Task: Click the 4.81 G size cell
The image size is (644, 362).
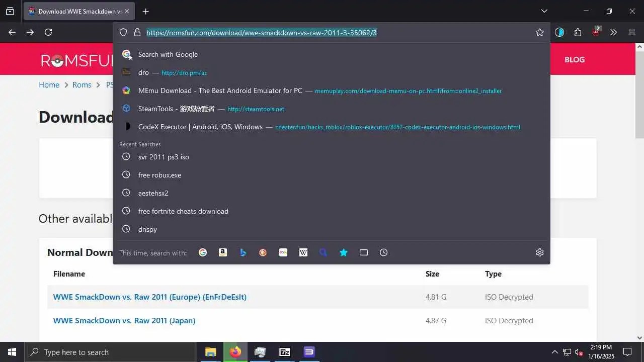Action: pos(436,297)
